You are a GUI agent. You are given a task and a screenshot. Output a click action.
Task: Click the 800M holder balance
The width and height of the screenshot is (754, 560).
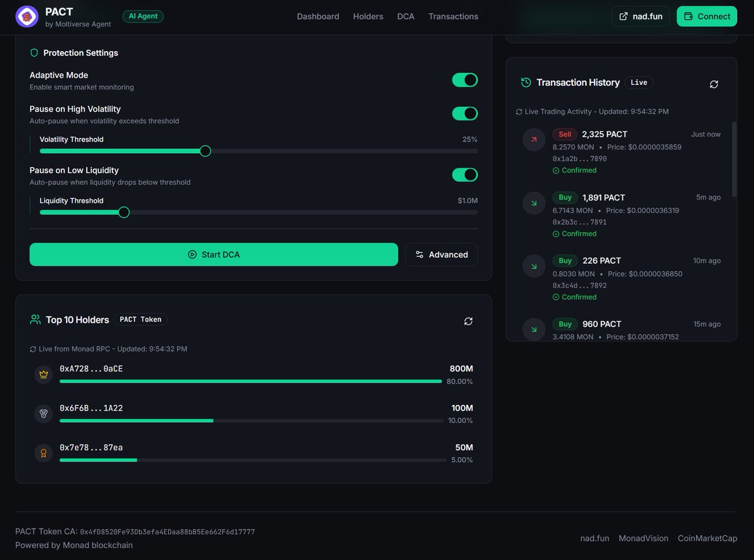tap(461, 369)
